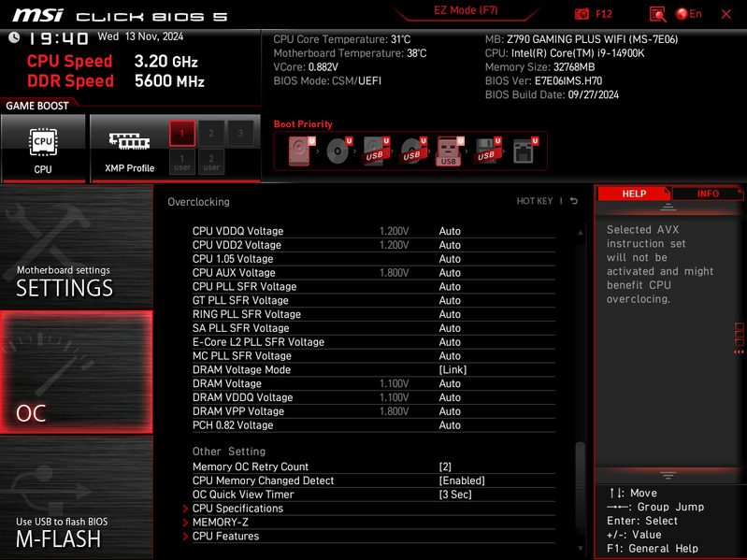Edit DRAM Voltage Auto value
Screen dimensions: 747x560
point(450,383)
